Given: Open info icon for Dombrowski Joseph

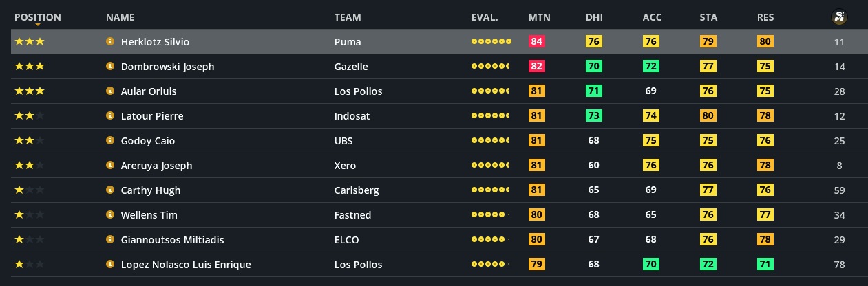Looking at the screenshot, I should [109, 67].
